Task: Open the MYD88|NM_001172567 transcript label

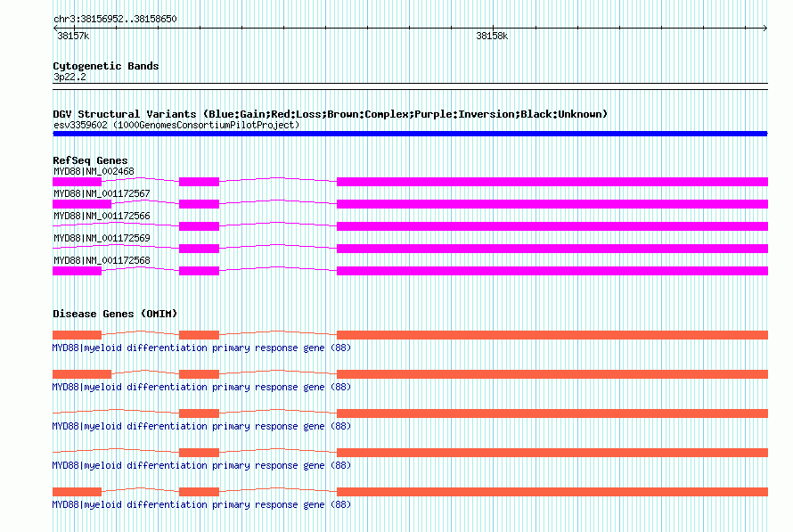Action: tap(102, 193)
